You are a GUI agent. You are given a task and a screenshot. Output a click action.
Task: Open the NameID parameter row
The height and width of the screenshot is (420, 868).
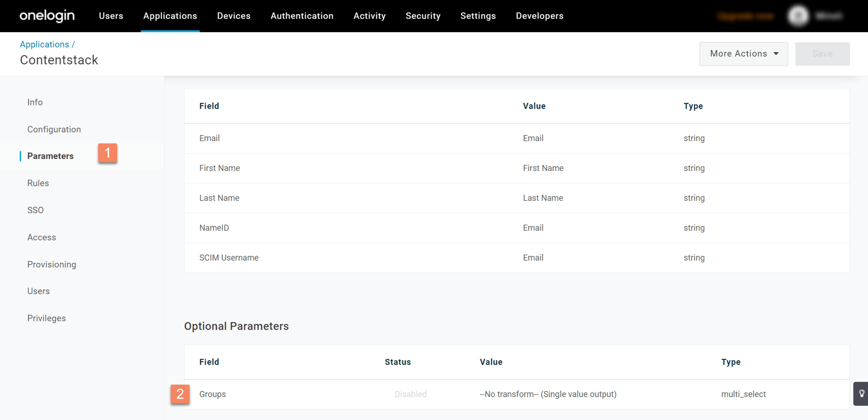(517, 228)
